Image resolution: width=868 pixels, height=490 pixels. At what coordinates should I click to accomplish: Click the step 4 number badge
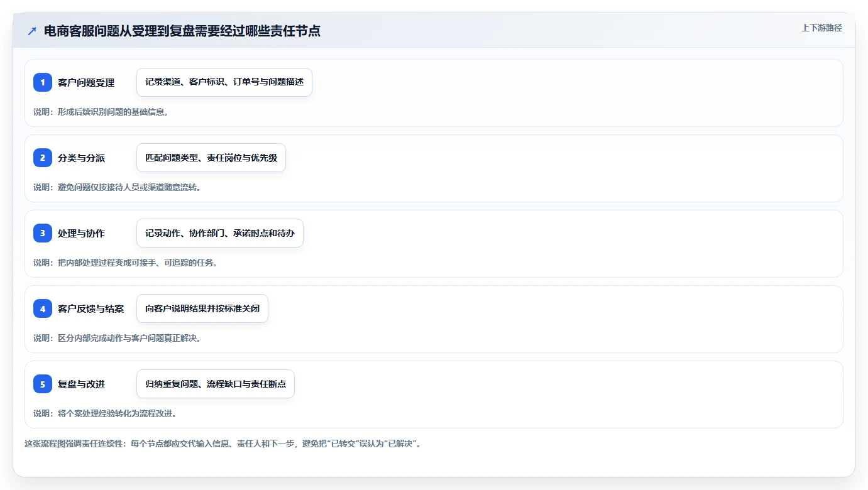coord(43,308)
